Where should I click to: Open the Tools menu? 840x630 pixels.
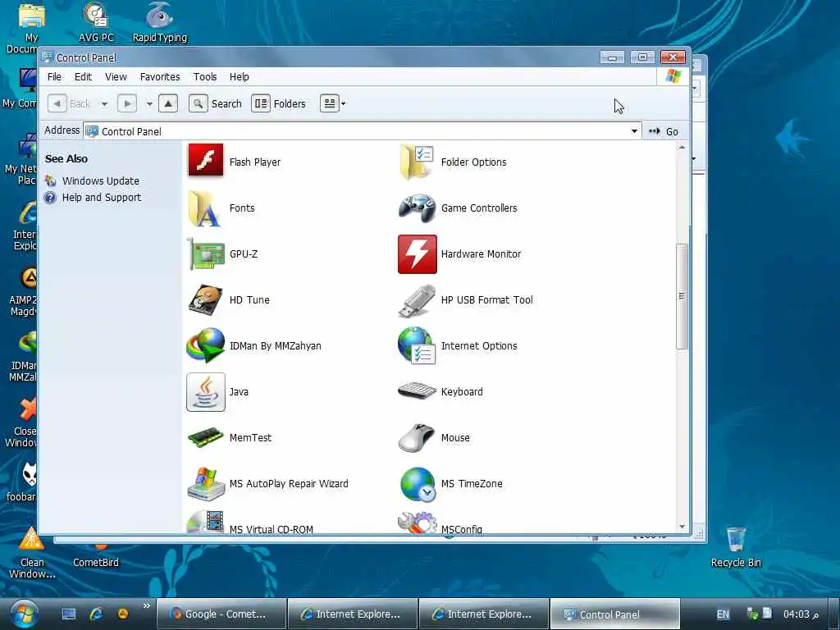205,76
